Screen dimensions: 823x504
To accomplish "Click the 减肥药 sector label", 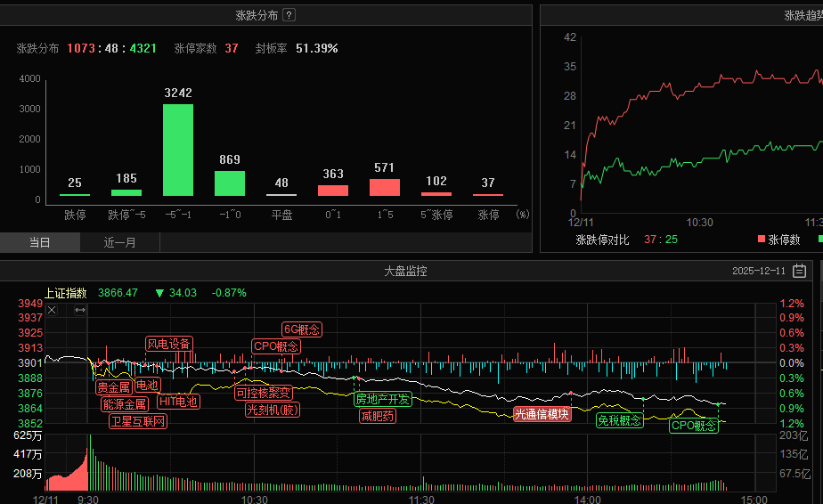I will click(x=377, y=416).
